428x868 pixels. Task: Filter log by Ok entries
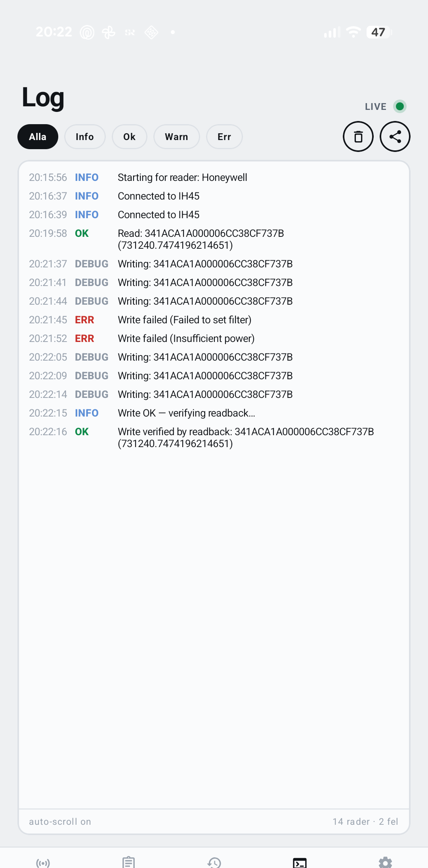tap(130, 137)
